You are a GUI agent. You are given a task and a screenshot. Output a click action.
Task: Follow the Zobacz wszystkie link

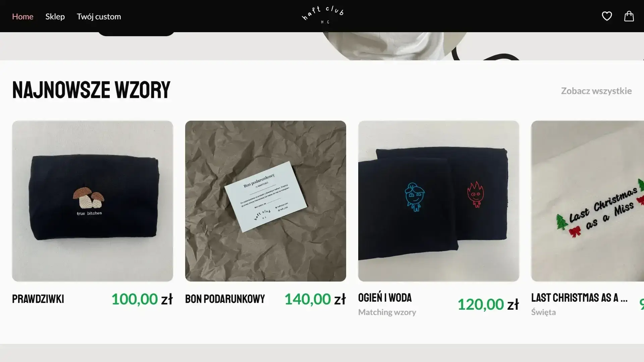(596, 90)
